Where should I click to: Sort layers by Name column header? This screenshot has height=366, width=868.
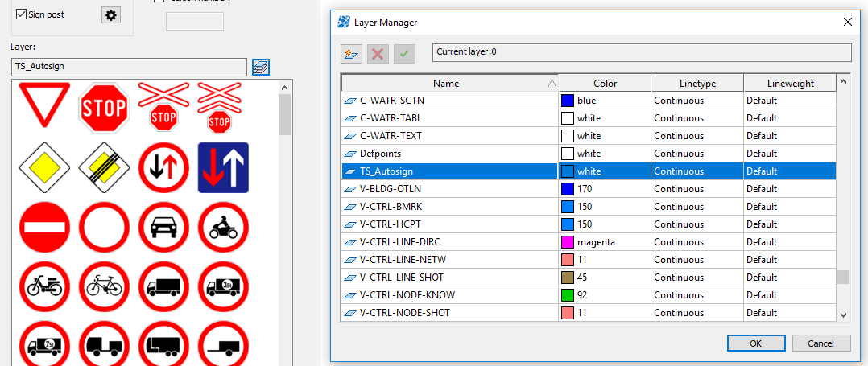tap(445, 84)
